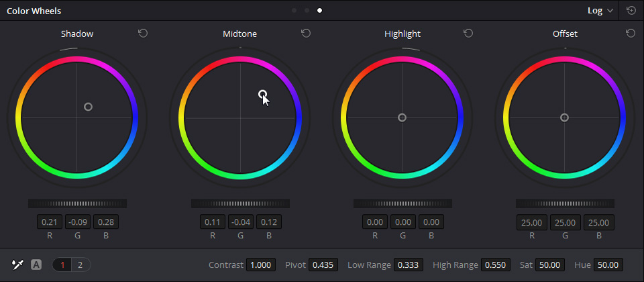Click the Highlight G value field
Screen dimensions: 644x282
coord(403,222)
